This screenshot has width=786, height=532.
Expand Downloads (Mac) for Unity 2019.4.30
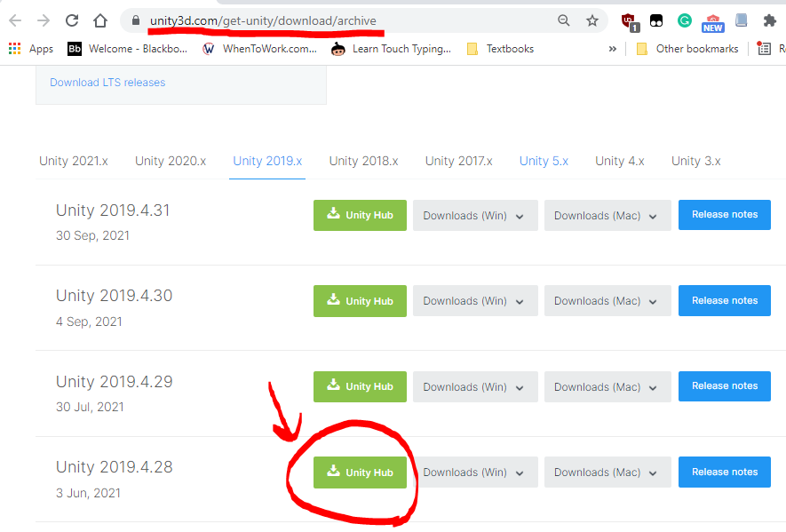(x=607, y=300)
